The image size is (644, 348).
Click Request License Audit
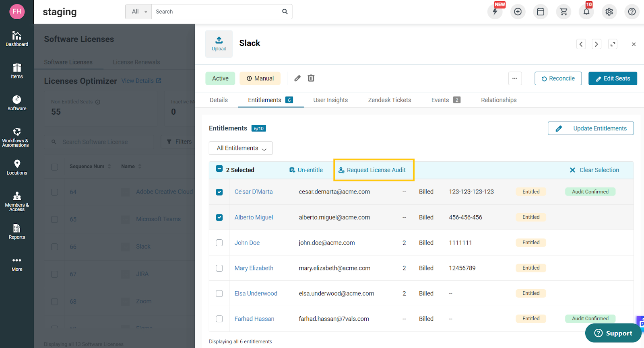coord(372,170)
